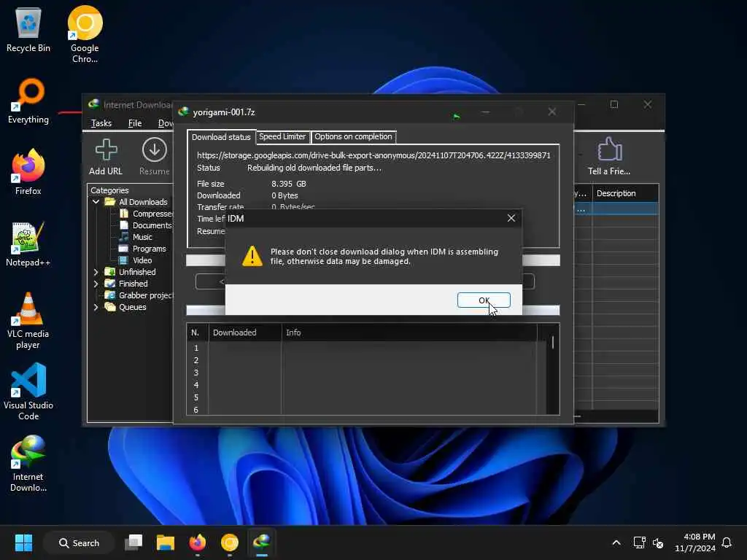This screenshot has height=560, width=747.
Task: Click the taskbar Search box
Action: 79,542
